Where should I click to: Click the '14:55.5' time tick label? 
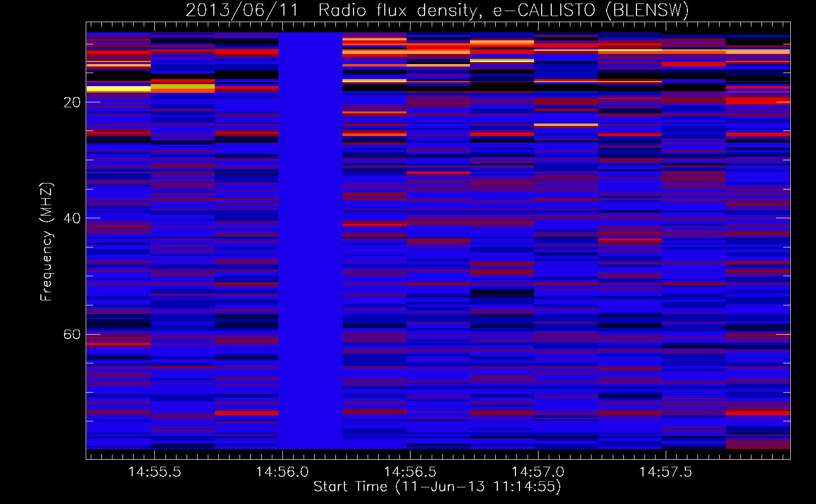click(154, 472)
